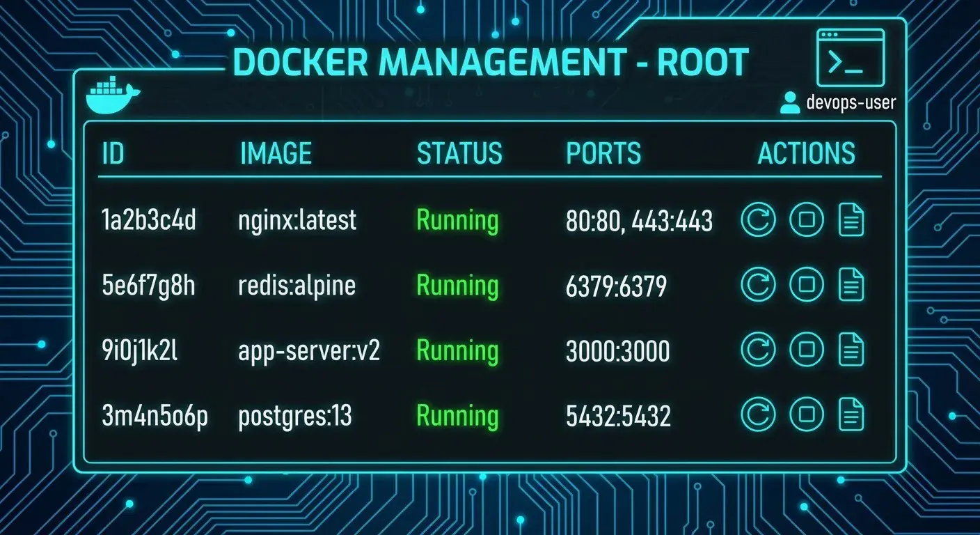
Task: Sort containers by the STATUS column header
Action: (460, 153)
